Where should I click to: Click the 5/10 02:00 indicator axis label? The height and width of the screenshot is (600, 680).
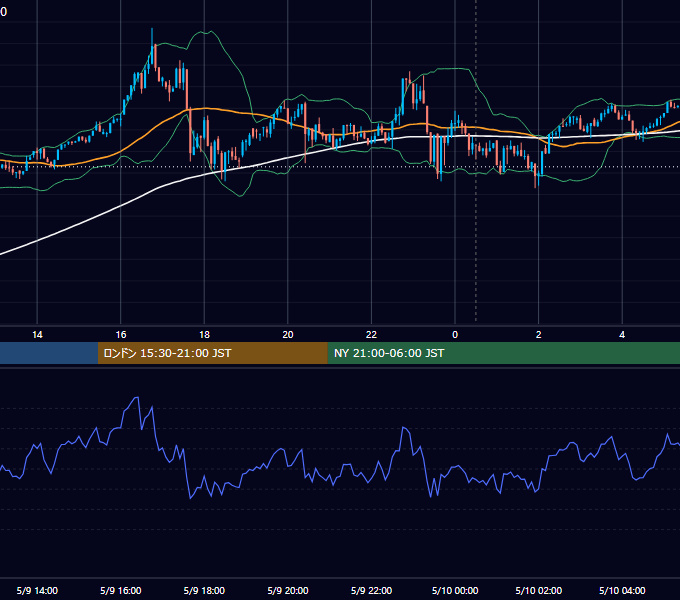[539, 590]
